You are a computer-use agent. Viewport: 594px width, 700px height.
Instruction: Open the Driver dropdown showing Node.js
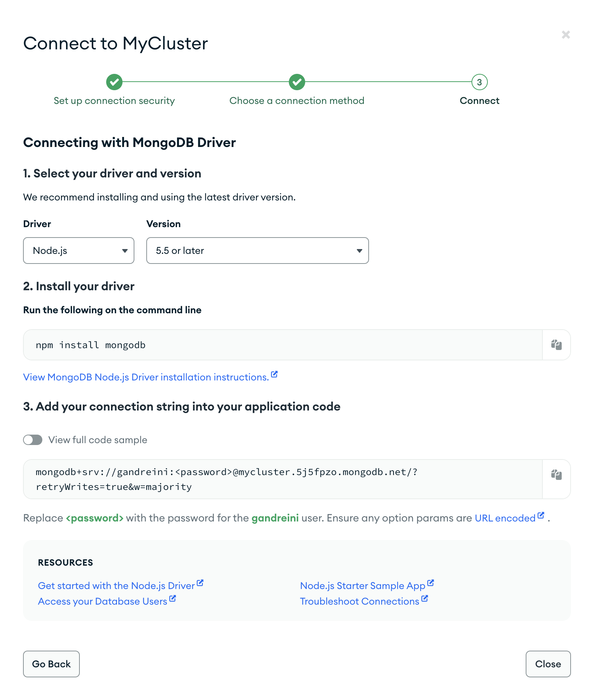[x=78, y=251]
